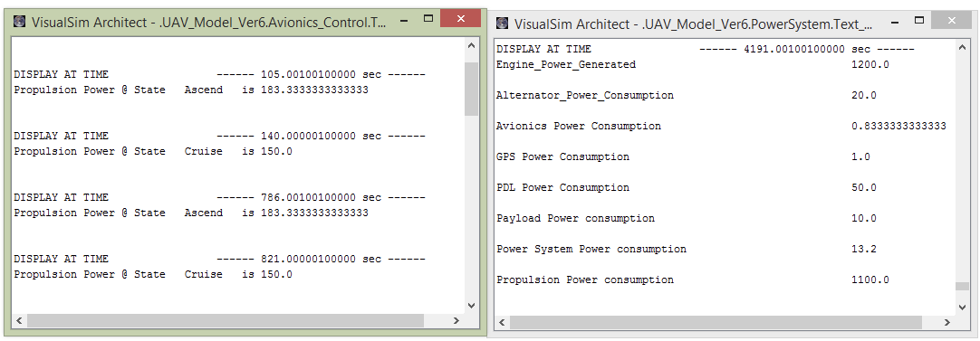
Task: Click left arrow of Avionics horizontal scrollbar
Action: pos(19,320)
